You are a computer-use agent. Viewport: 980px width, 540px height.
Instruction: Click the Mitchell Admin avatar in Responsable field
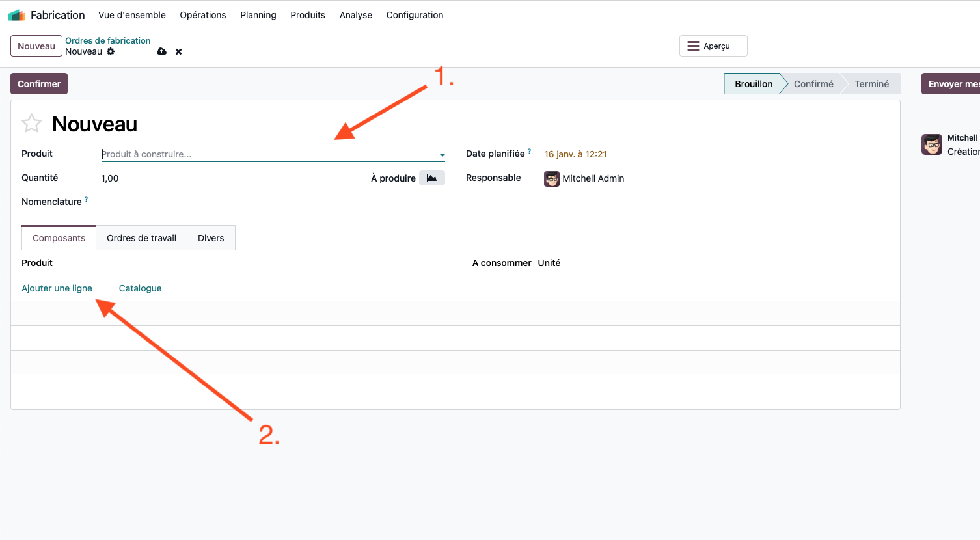[552, 179]
